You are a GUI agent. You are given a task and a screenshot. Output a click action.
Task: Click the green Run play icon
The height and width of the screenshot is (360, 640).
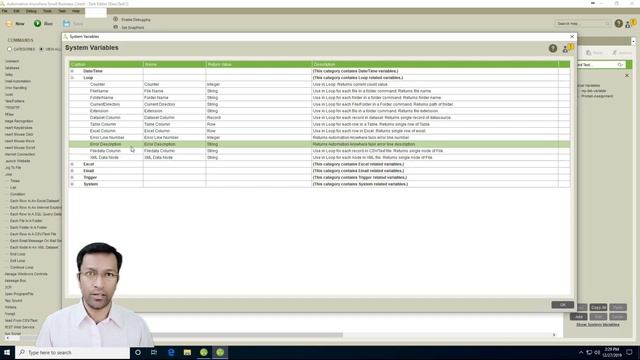click(38, 23)
